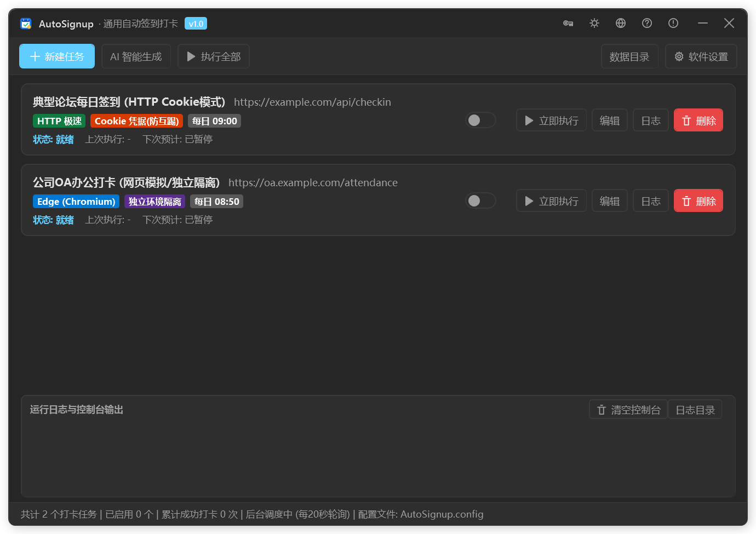Run 典型论坛每日签到 with 立即执行
The image size is (756, 534).
[x=551, y=120]
